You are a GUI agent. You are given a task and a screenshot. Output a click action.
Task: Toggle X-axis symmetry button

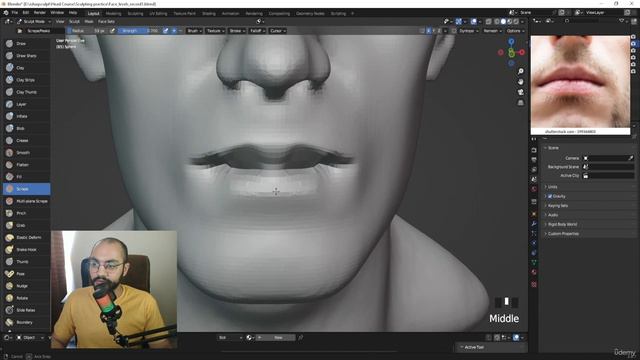coord(428,31)
